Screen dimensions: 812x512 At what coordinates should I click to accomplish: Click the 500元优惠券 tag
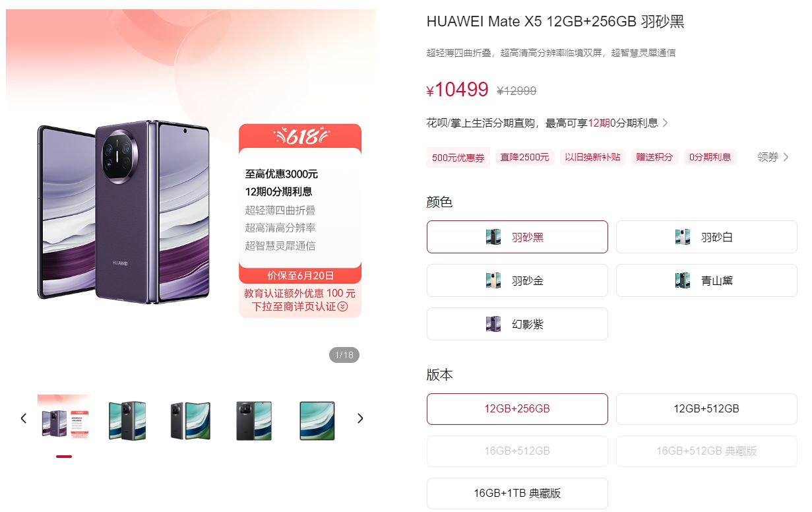(458, 158)
